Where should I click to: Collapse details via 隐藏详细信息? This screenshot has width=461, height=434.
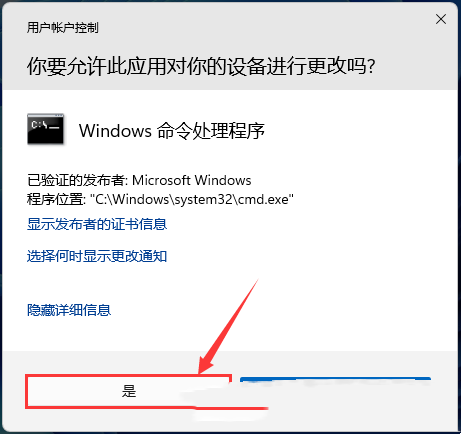[69, 310]
